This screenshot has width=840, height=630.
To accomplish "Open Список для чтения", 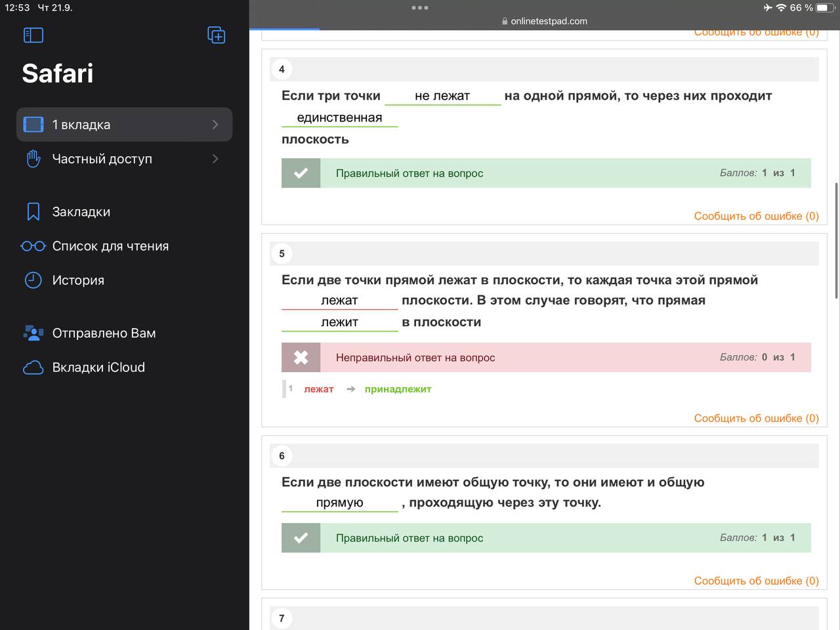I will click(x=110, y=246).
